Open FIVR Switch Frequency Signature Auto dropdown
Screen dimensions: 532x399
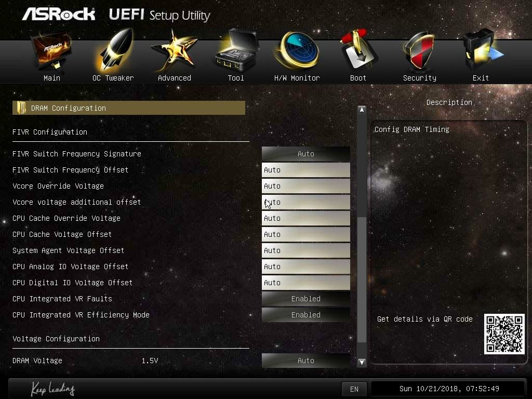coord(305,154)
